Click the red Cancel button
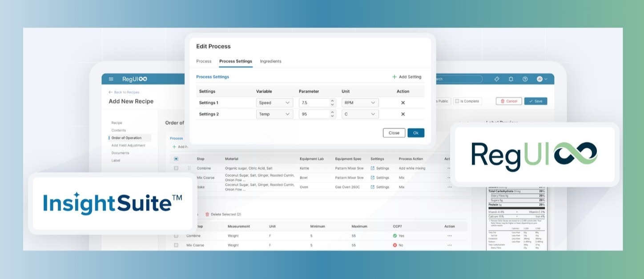This screenshot has width=644, height=279. point(509,101)
